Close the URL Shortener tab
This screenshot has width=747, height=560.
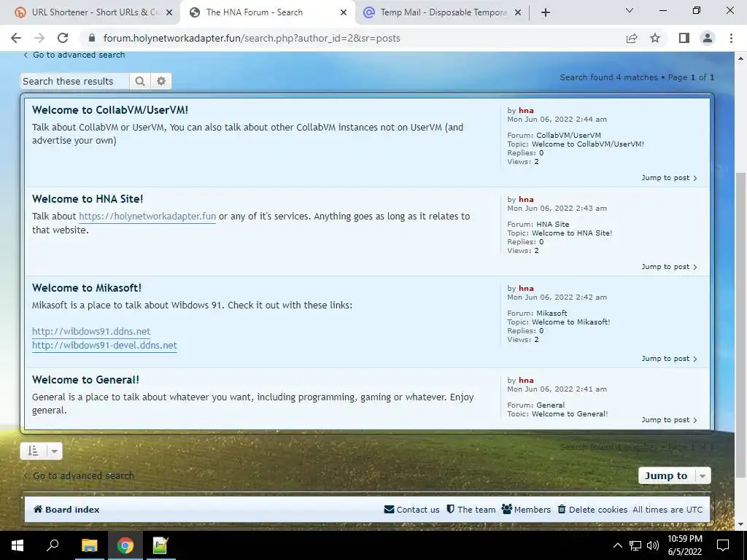[x=169, y=13]
